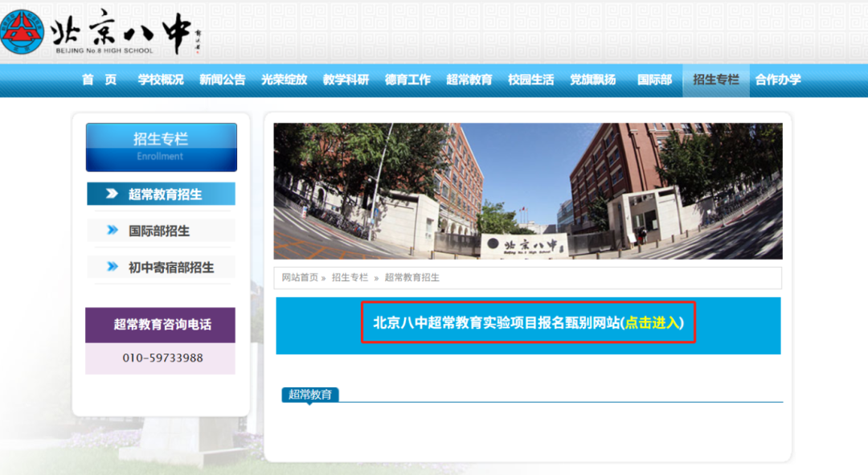This screenshot has height=475, width=868.
Task: Click 网站首页 in the breadcrumb
Action: tap(300, 277)
